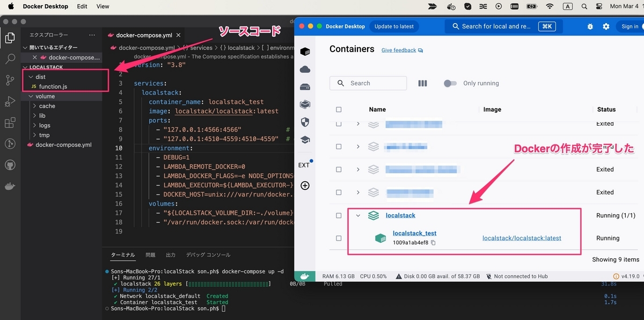
Task: Open Docker Desktop settings gear
Action: click(606, 26)
